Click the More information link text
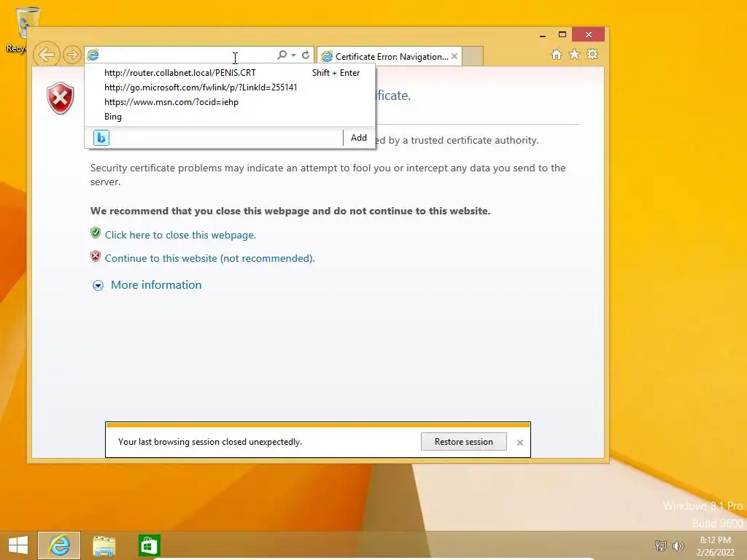The width and height of the screenshot is (747, 560). [156, 285]
